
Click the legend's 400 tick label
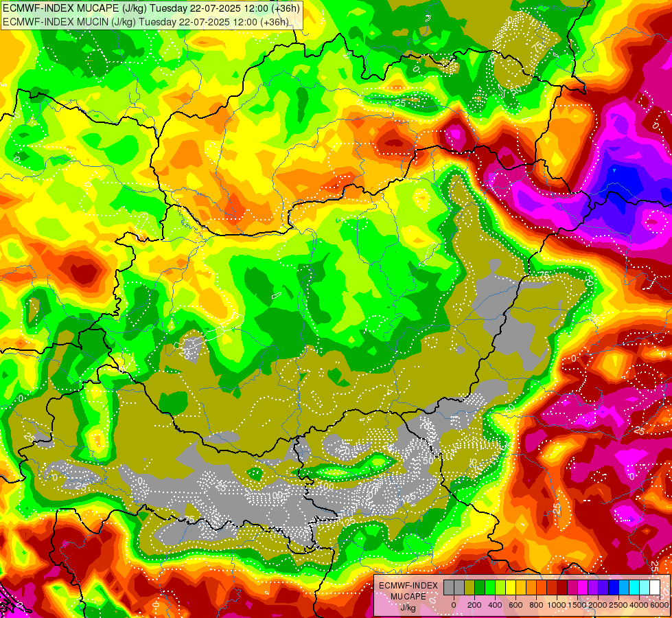495,605
